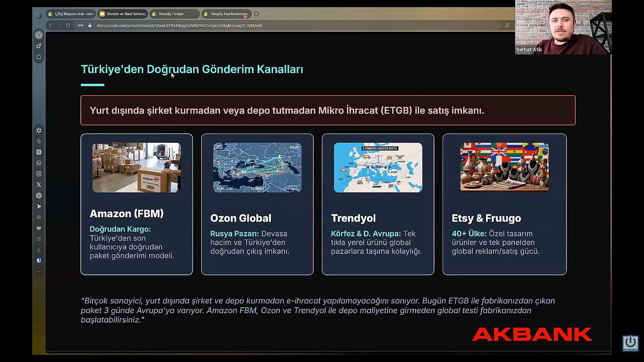Click the heart icon in the sidebar
This screenshot has width=644, height=362.
pyautogui.click(x=39, y=228)
